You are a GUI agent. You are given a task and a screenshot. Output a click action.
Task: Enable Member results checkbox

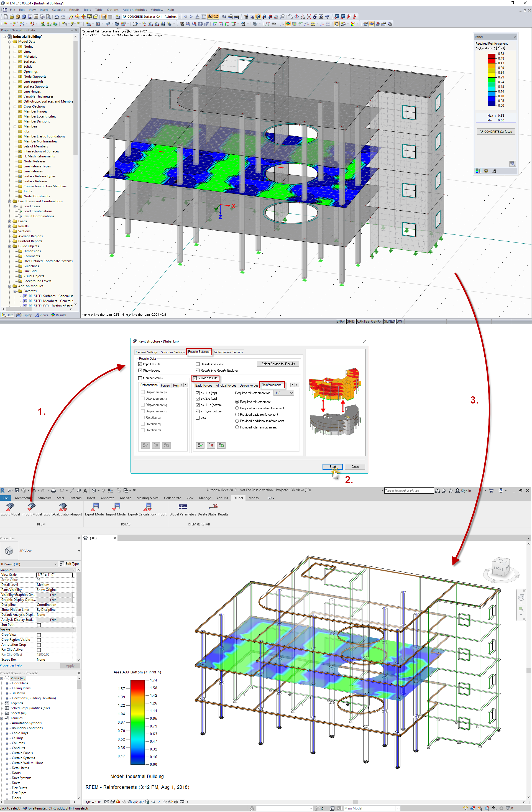[x=140, y=378]
